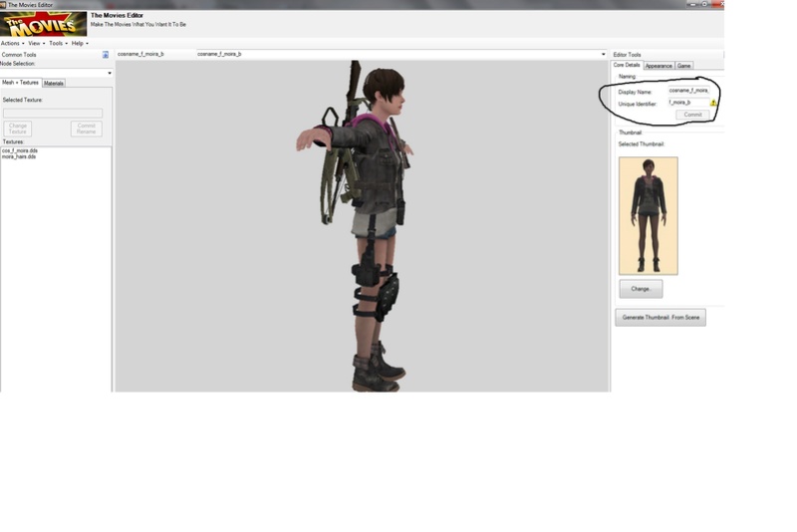This screenshot has height=532, width=797.
Task: Click the Common Tools pin icon
Action: point(106,55)
